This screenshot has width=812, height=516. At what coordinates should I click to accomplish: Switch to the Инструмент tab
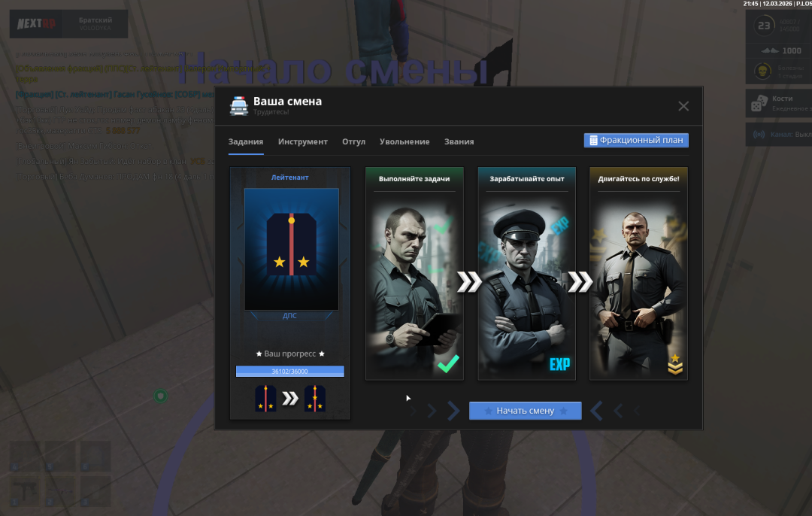coord(302,141)
